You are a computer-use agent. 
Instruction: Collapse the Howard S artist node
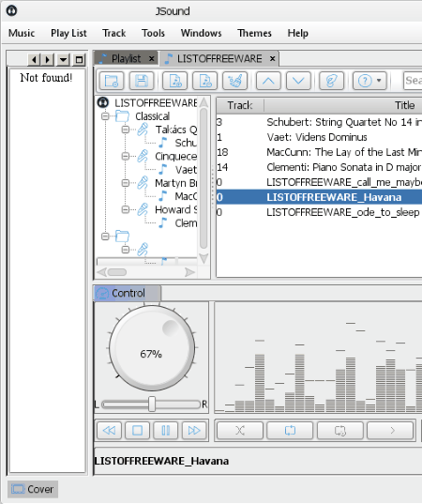click(x=126, y=209)
